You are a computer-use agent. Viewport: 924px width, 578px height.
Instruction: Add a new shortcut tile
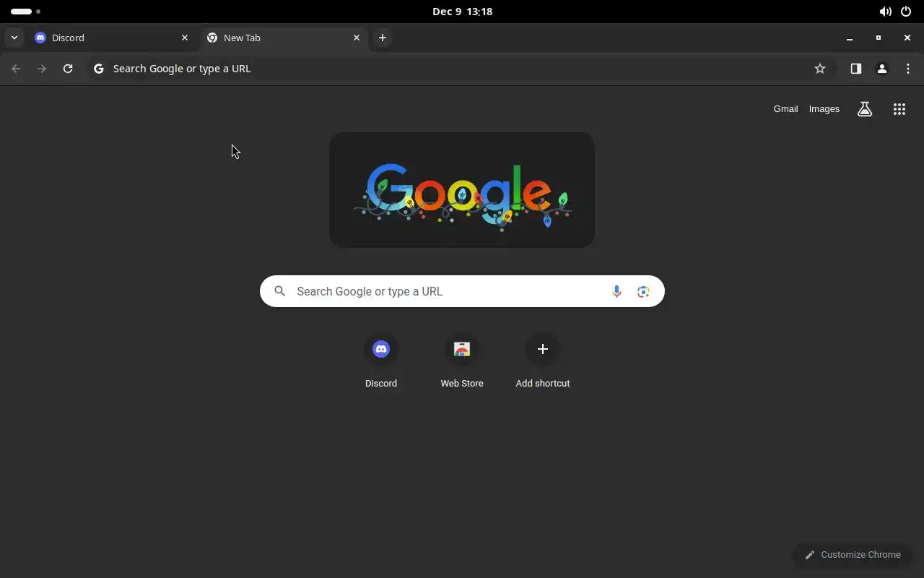[x=543, y=362]
